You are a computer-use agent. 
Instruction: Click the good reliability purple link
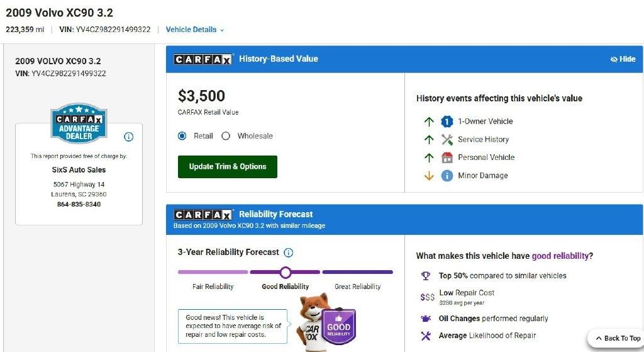(x=560, y=256)
